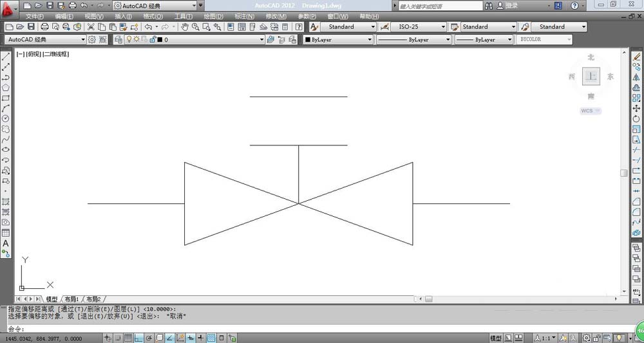
Task: Select the Rotate modify tool
Action: point(636,118)
